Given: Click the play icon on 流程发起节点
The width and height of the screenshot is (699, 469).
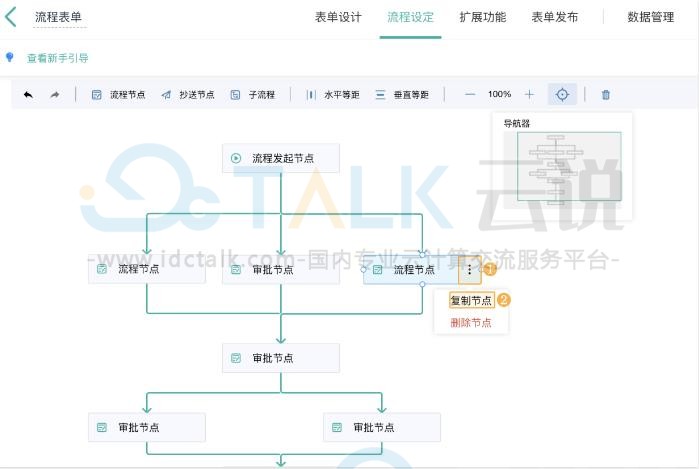Looking at the screenshot, I should tap(236, 158).
